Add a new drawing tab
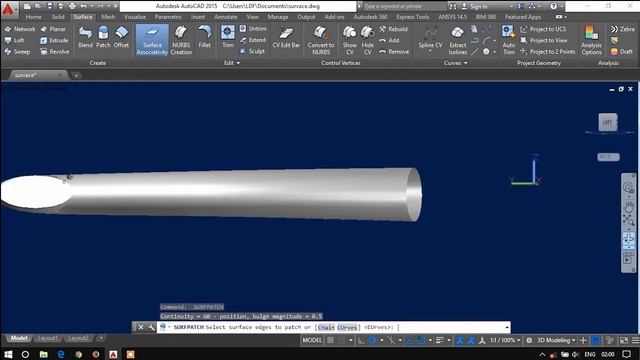 click(76, 76)
